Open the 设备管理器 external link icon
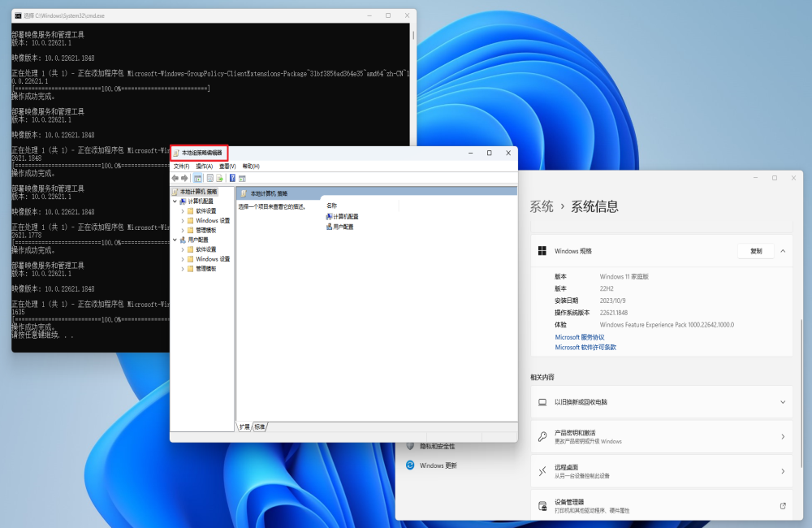The height and width of the screenshot is (528, 812). pyautogui.click(x=783, y=505)
